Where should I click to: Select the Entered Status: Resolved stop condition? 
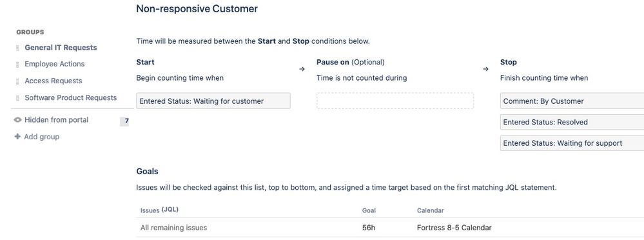(572, 122)
